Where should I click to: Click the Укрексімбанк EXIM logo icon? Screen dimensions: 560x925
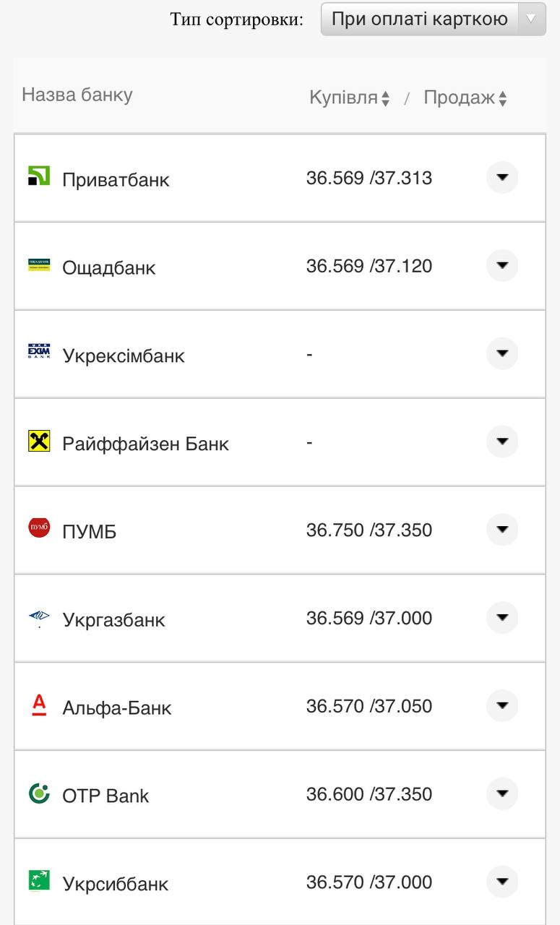point(39,352)
